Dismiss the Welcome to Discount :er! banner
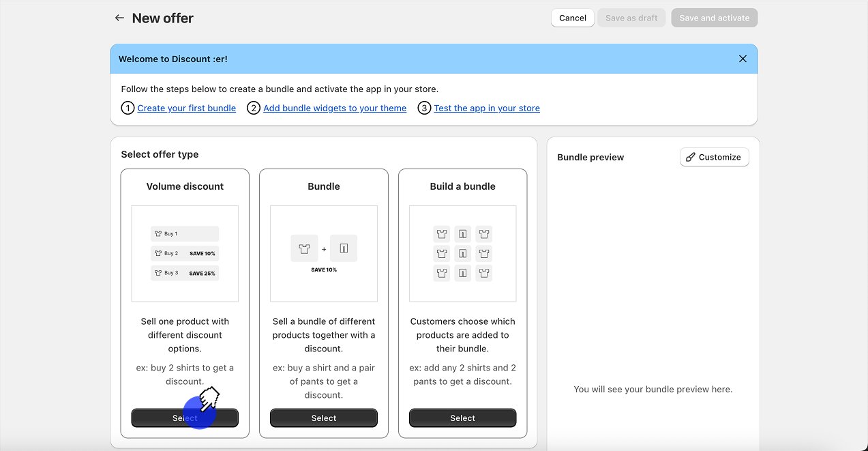The image size is (868, 451). [743, 59]
